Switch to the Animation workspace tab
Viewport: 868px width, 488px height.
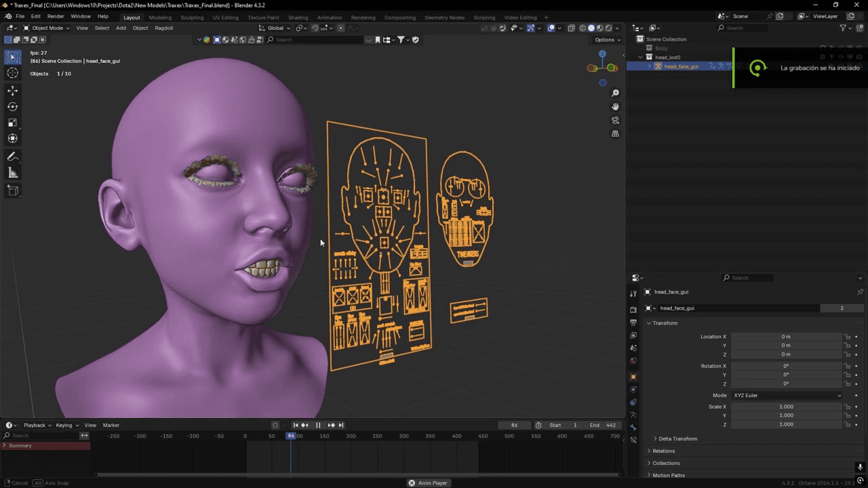click(x=330, y=17)
